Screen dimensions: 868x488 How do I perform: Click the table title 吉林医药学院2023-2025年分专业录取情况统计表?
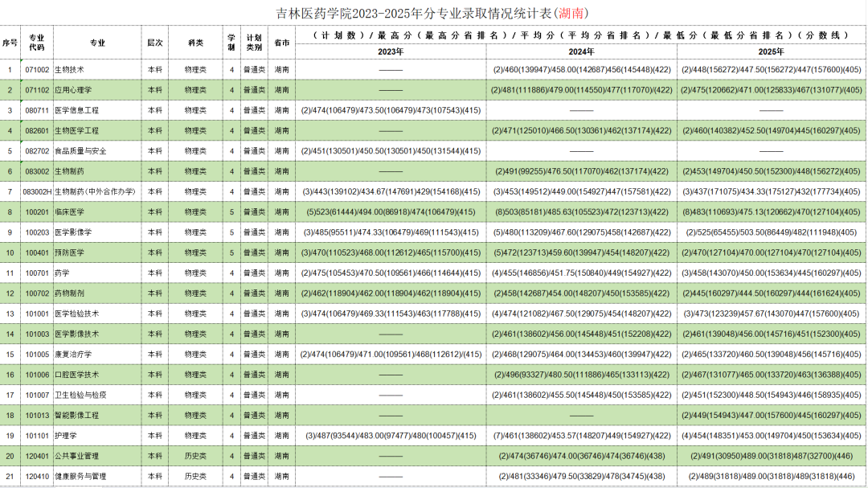coord(432,13)
